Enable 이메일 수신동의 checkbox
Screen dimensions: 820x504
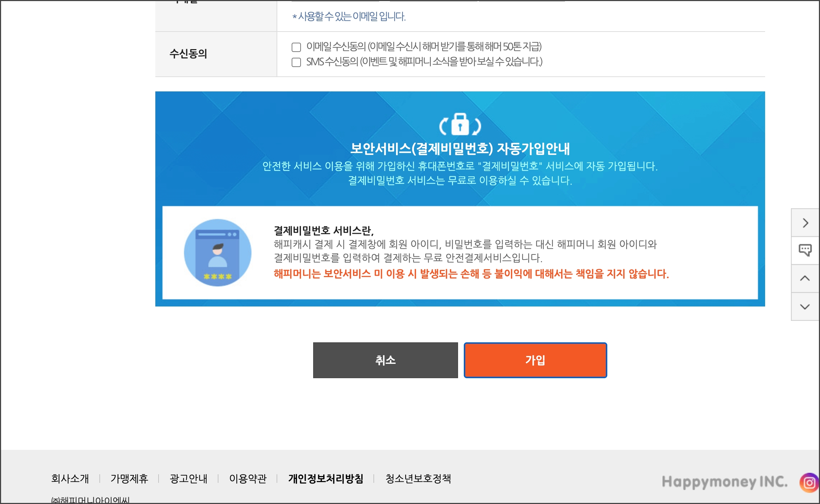[296, 47]
